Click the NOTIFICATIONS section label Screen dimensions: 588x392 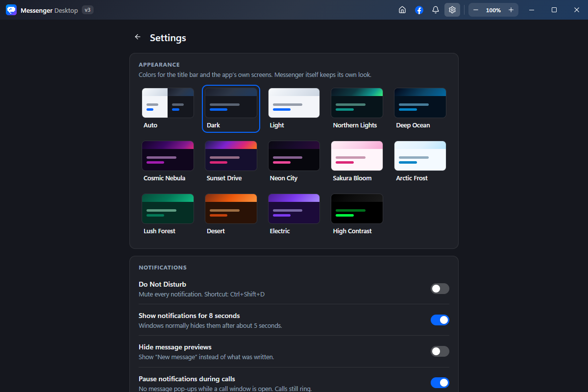(x=163, y=268)
